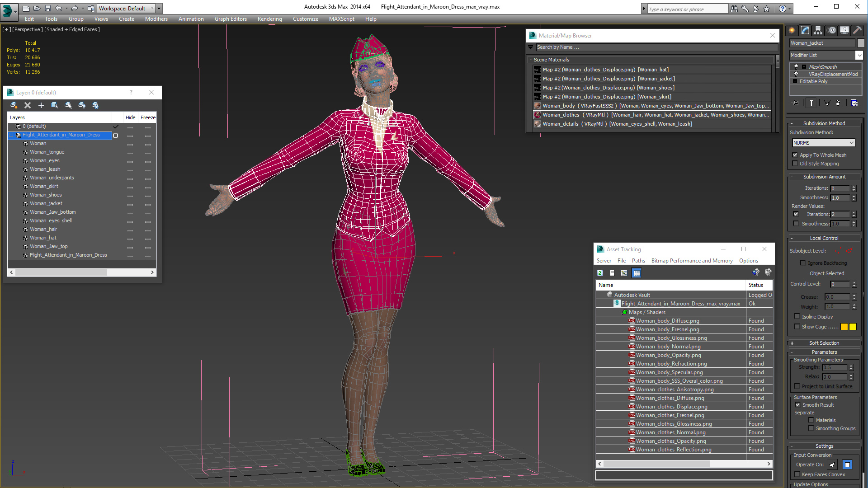Enable Keep Faces Convex checkbox
The width and height of the screenshot is (868, 488).
tap(797, 474)
